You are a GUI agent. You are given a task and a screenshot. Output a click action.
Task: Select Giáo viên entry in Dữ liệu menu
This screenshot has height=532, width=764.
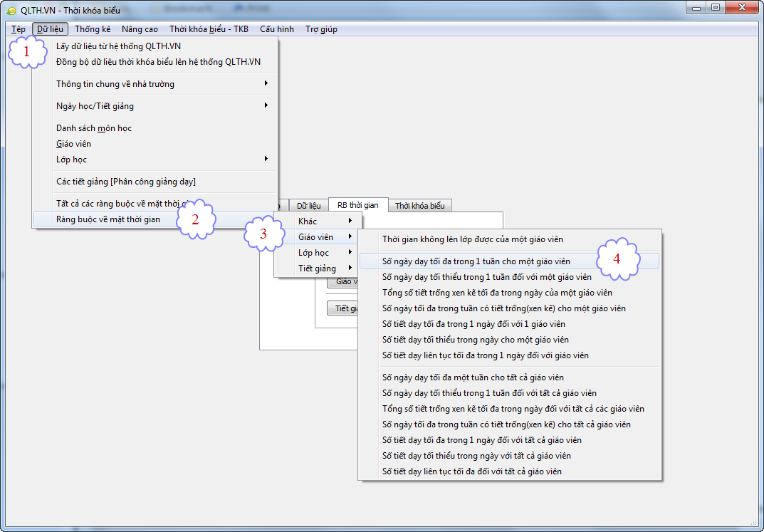coord(155,144)
